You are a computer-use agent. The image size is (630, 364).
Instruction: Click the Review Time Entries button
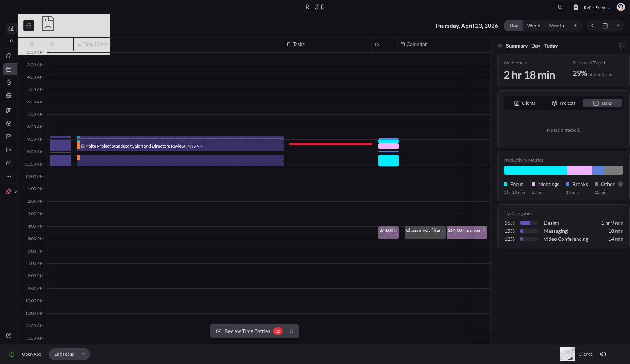click(x=247, y=331)
